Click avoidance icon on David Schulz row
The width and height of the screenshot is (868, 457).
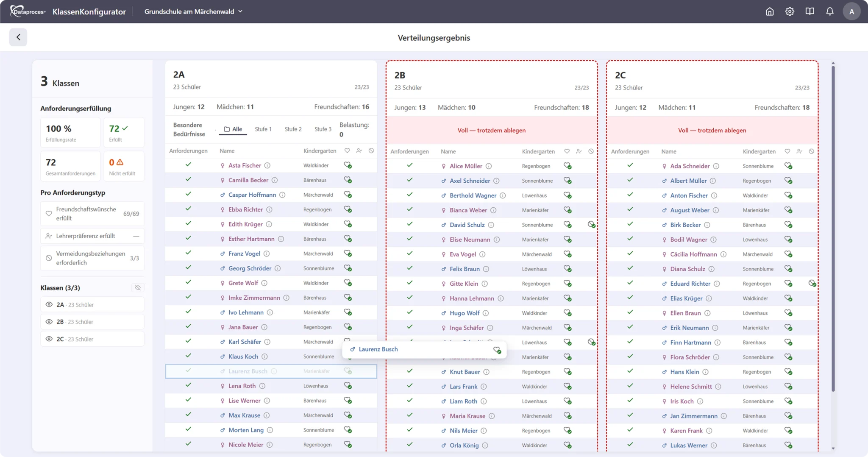click(591, 225)
